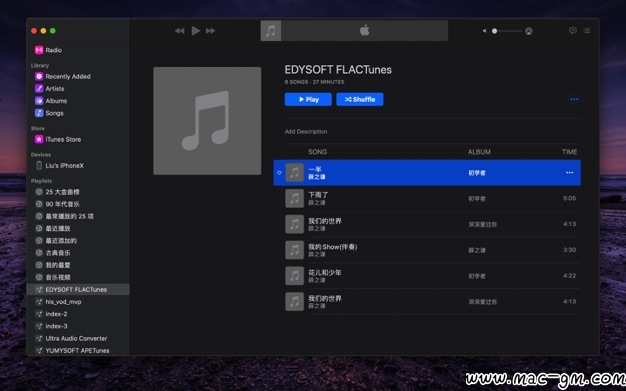Click the rewind previous track icon
Image resolution: width=626 pixels, height=391 pixels.
pos(180,31)
